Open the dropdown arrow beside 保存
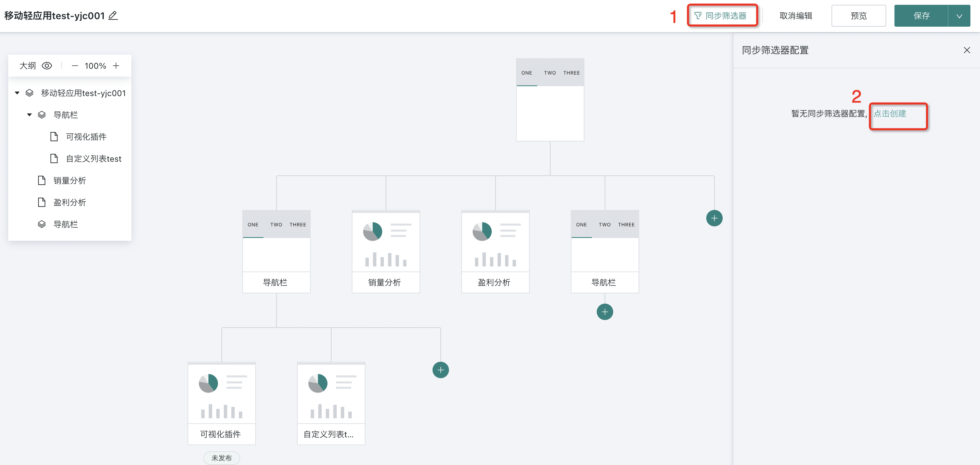Image resolution: width=980 pixels, height=465 pixels. click(x=959, y=16)
